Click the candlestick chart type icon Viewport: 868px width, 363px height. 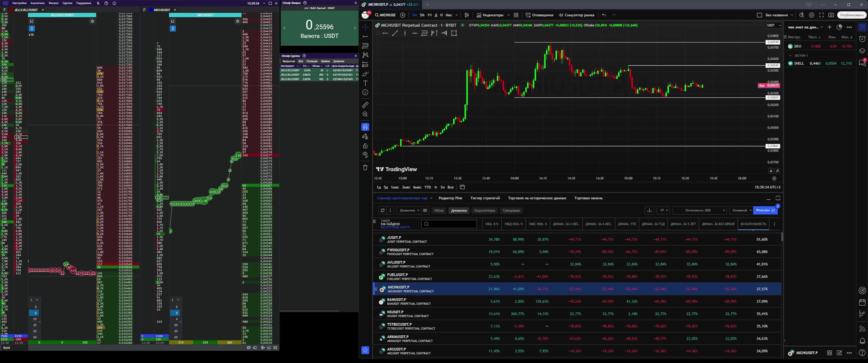coord(467,15)
